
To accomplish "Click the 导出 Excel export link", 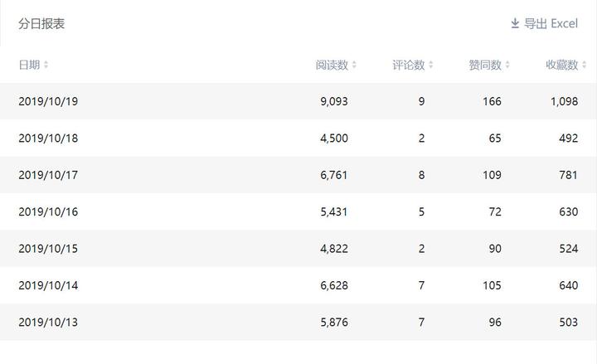I will click(551, 23).
